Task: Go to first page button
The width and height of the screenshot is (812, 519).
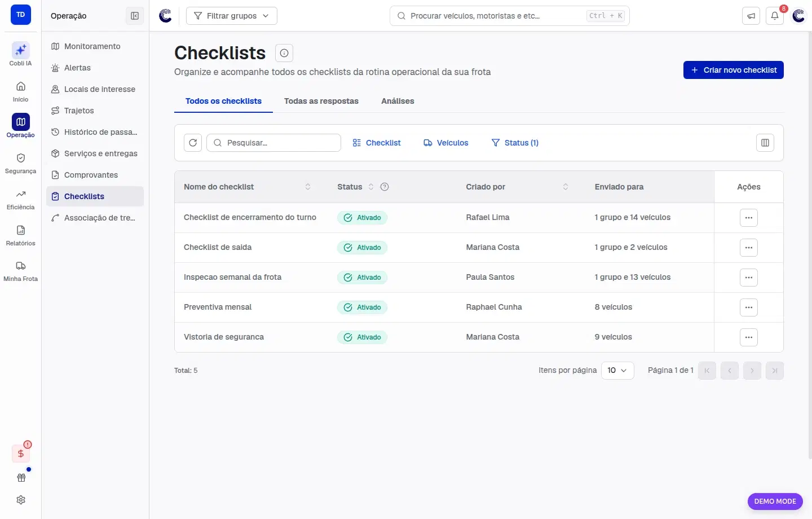Action: point(707,371)
